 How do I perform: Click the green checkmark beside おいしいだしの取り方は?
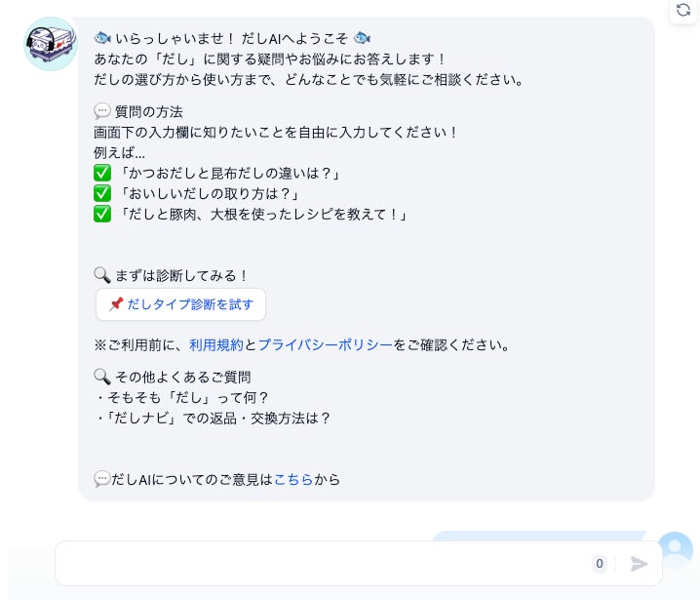click(x=102, y=193)
